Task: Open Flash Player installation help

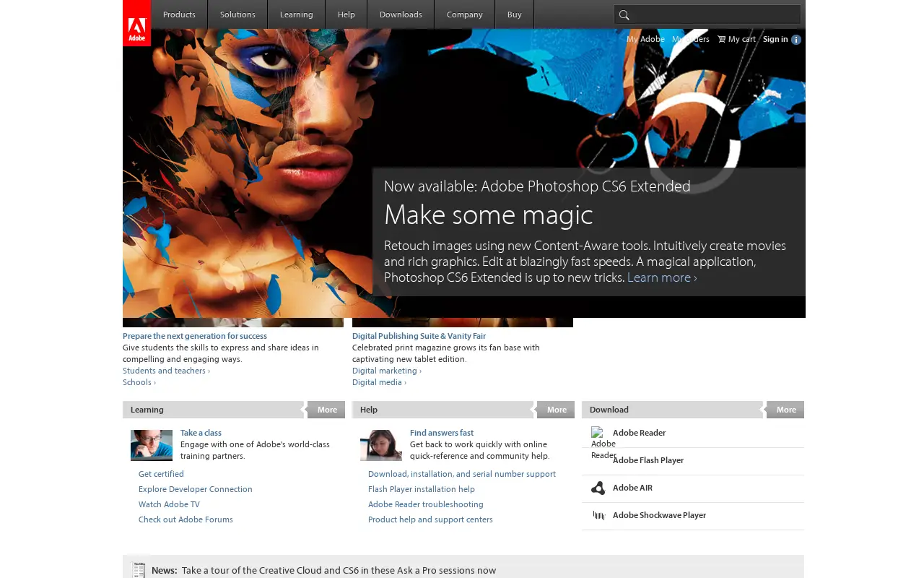Action: [422, 489]
